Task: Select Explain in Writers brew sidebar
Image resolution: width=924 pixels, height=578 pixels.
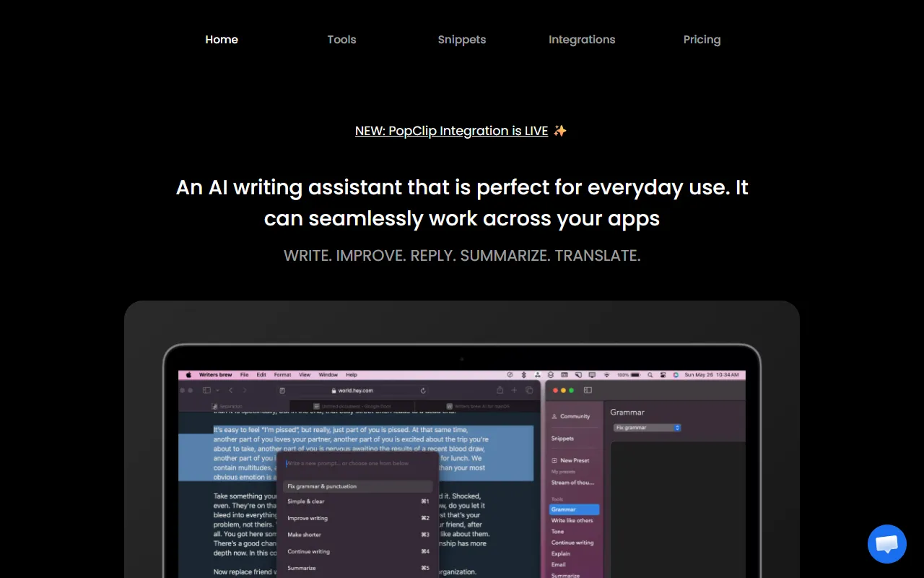Action: pos(560,553)
